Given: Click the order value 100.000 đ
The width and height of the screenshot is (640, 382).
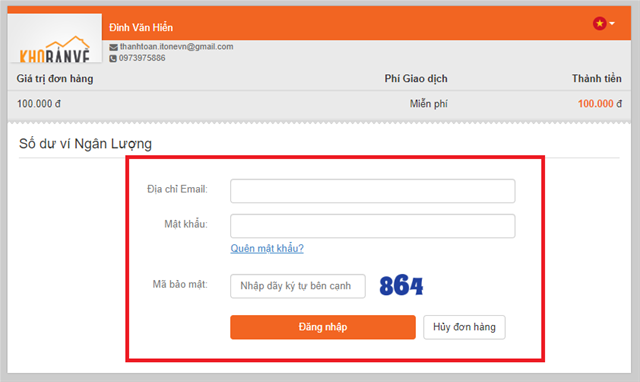Looking at the screenshot, I should click(39, 104).
